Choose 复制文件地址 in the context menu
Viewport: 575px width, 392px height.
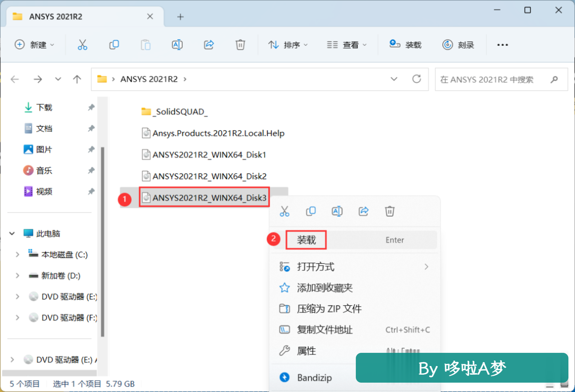pyautogui.click(x=354, y=330)
